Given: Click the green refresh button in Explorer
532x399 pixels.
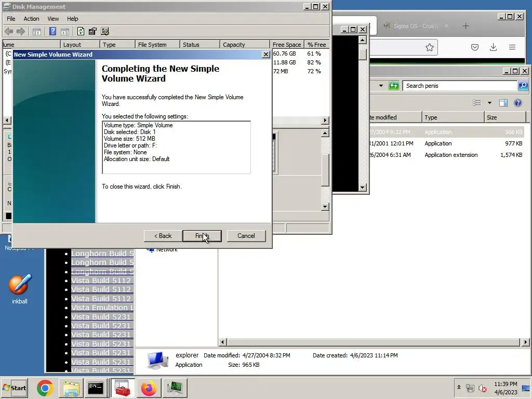Looking at the screenshot, I should coord(394,86).
